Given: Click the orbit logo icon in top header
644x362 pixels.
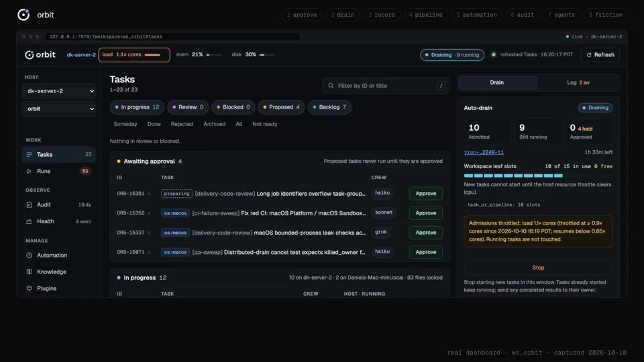Looking at the screenshot, I should click(x=23, y=15).
